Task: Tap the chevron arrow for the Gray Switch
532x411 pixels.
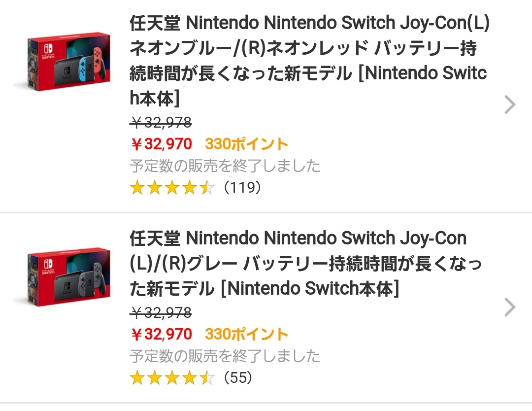Action: (x=510, y=308)
